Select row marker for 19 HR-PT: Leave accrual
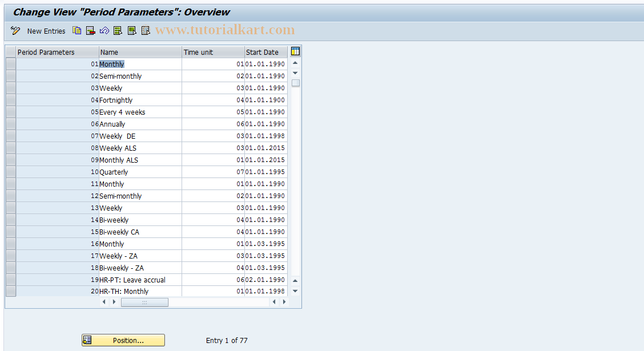This screenshot has width=644, height=351. [x=11, y=280]
